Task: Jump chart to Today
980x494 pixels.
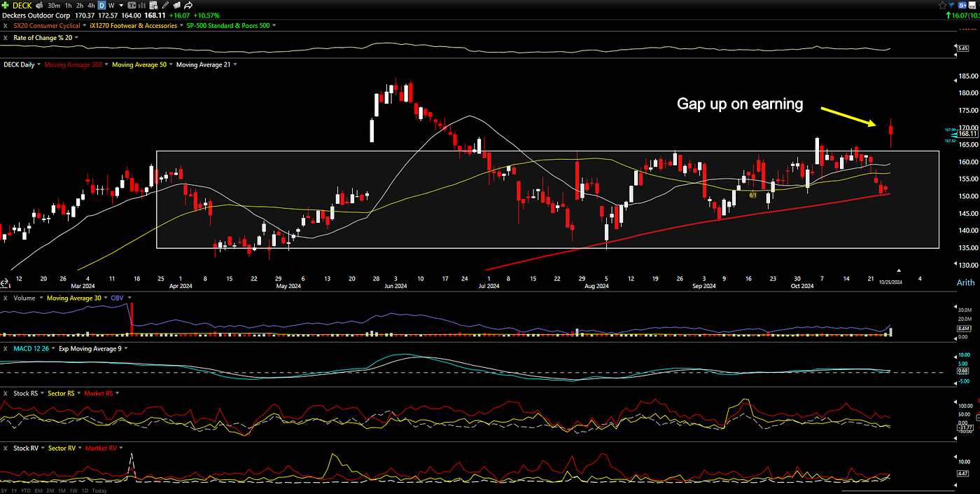Action: (x=99, y=490)
